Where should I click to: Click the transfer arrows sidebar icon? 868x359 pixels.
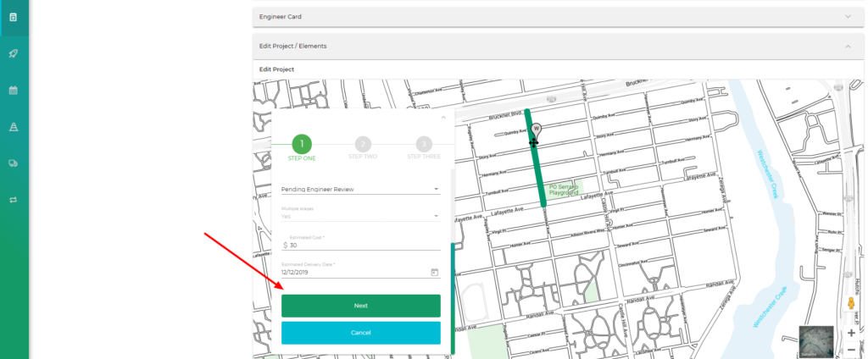click(x=14, y=200)
